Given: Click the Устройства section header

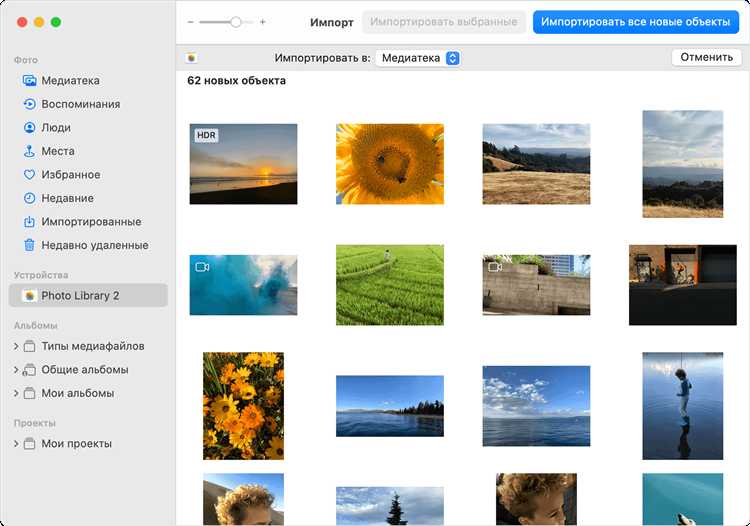Looking at the screenshot, I should (x=41, y=275).
